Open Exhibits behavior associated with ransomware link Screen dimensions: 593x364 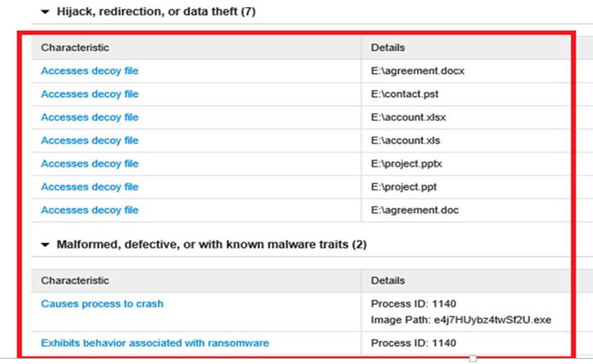(154, 342)
